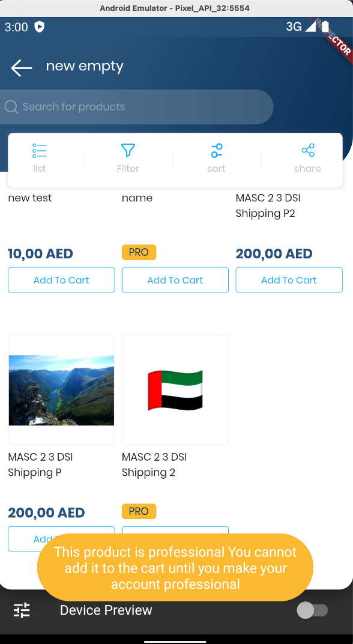Screen dimensions: 353x644
Task: Click the battery indicator in the status bar
Action: tap(325, 26)
